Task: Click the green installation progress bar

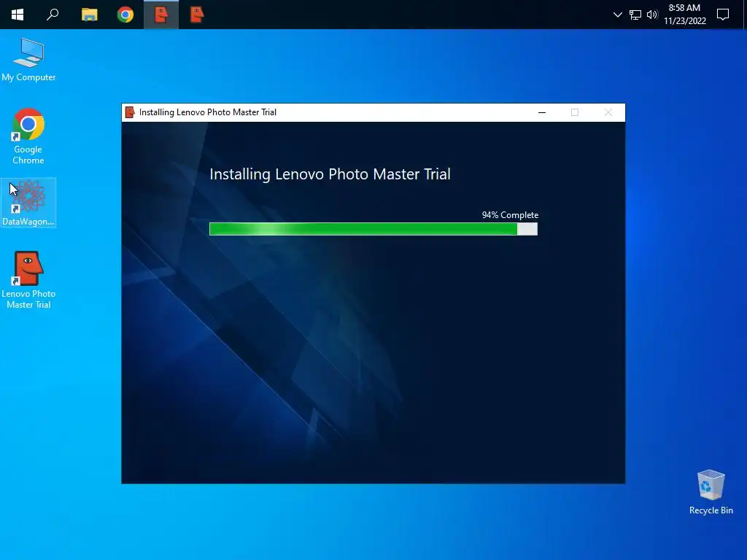Action: pos(373,229)
